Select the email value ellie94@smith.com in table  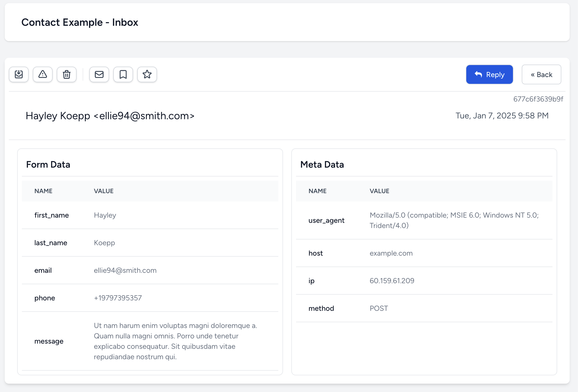tap(125, 270)
